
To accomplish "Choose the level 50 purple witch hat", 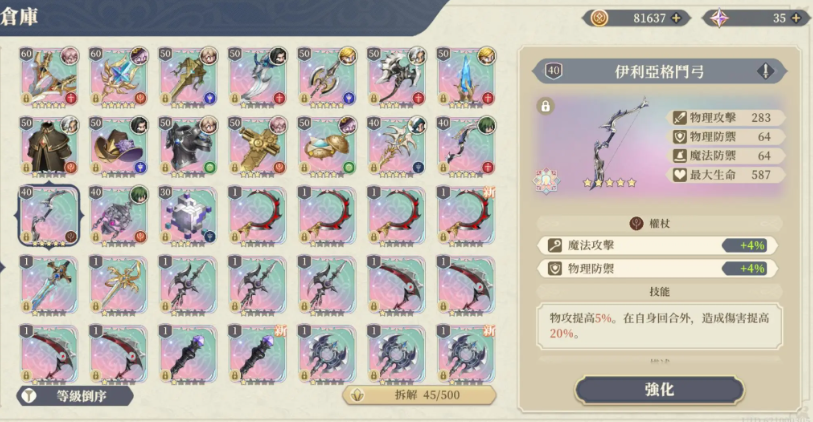I will (118, 145).
